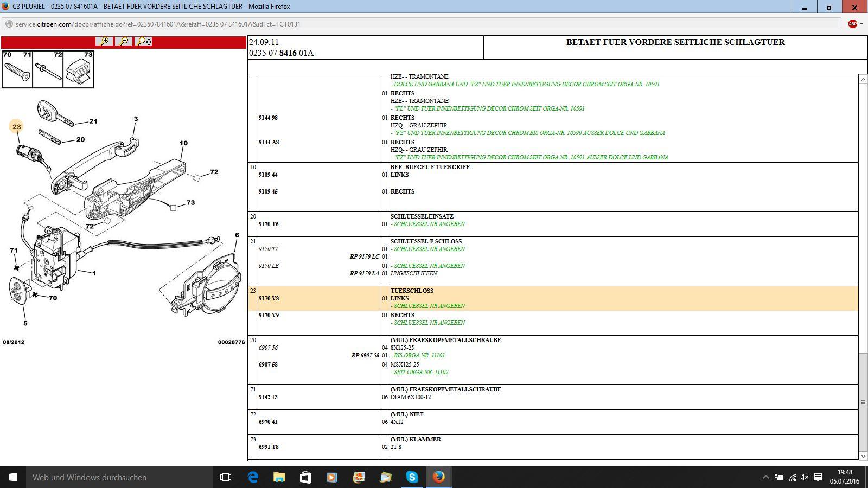
Task: Open Task View on the taskbar
Action: pos(226,477)
